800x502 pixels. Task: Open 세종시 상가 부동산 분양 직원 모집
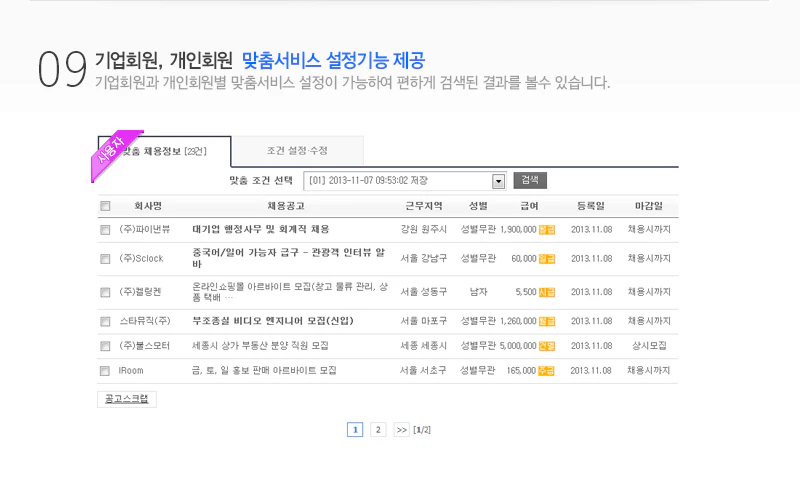pos(260,346)
